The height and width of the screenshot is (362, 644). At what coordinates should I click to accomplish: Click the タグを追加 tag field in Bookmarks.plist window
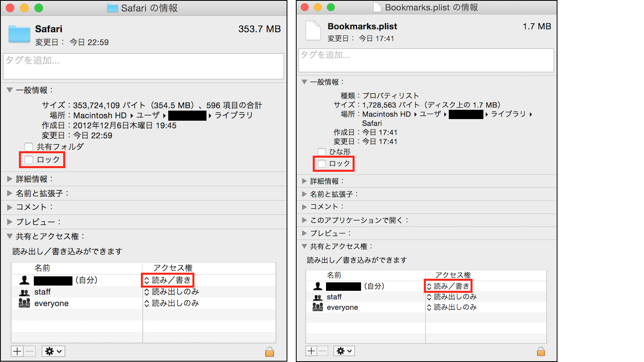426,60
